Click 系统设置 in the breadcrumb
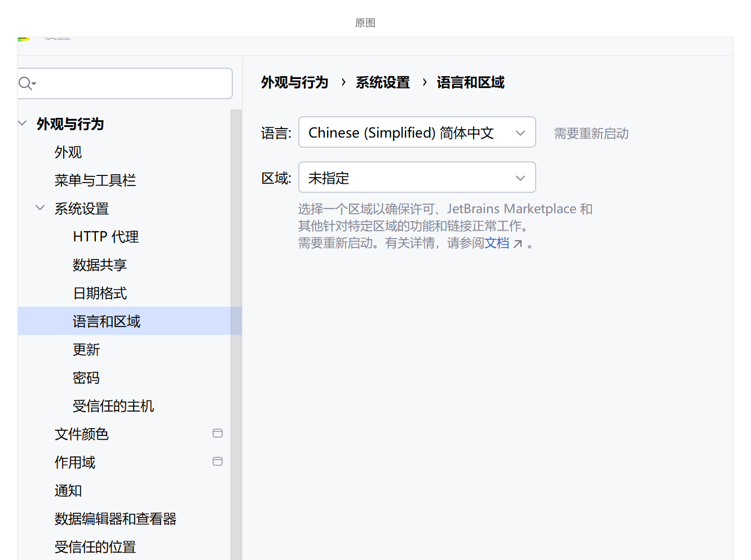 [383, 83]
